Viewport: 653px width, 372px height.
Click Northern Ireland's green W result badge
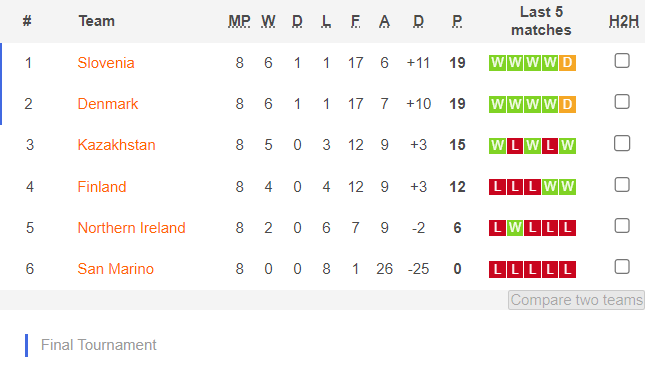515,228
